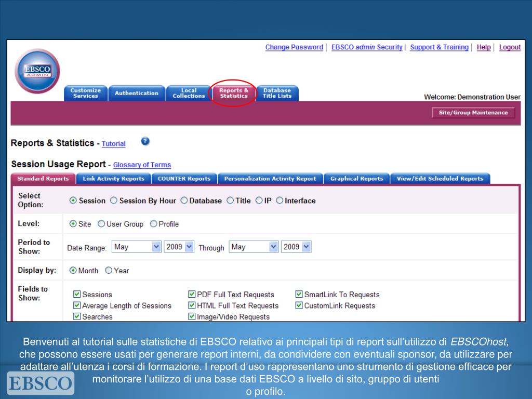Select the IP report option
Screen dimensions: 532x399
pyautogui.click(x=259, y=201)
